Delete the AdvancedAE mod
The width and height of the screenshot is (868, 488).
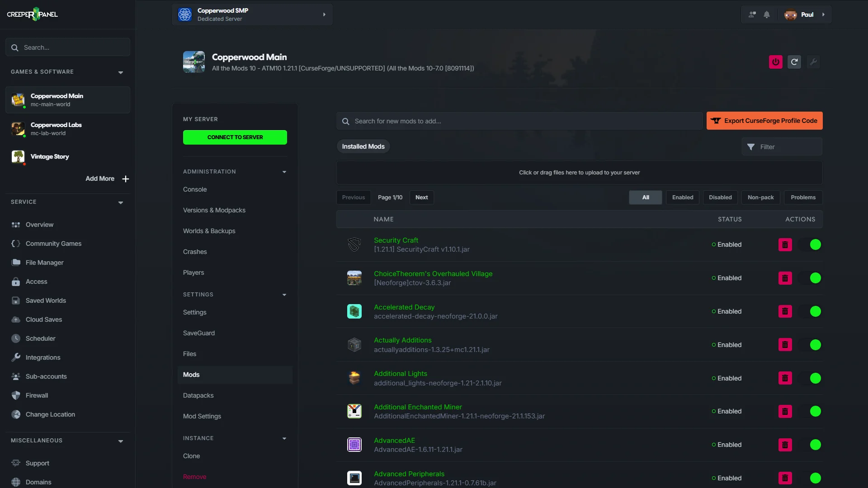pyautogui.click(x=785, y=445)
